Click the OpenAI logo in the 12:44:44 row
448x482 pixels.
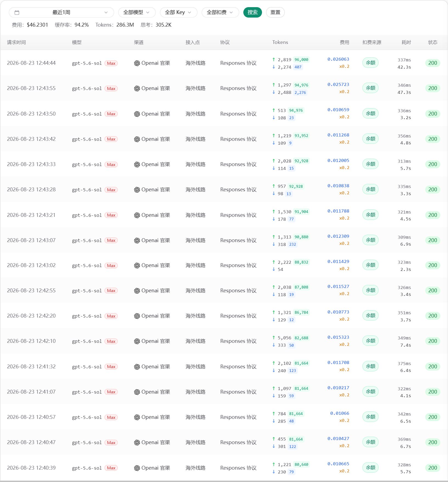137,63
